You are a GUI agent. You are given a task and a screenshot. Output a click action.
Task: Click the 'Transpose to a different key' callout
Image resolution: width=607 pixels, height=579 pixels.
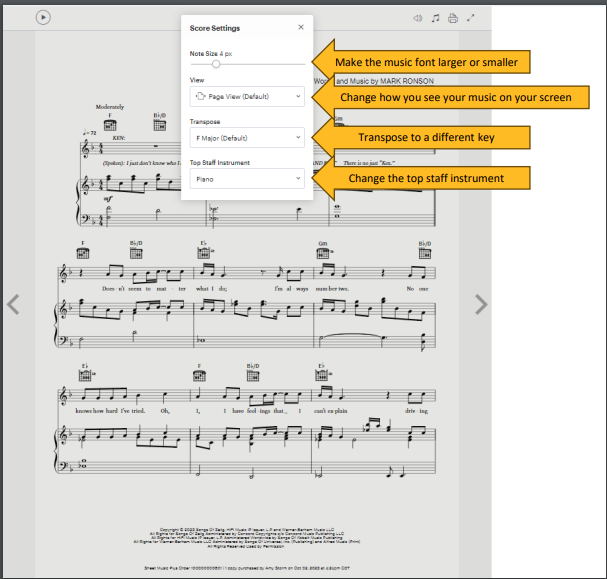click(x=425, y=136)
